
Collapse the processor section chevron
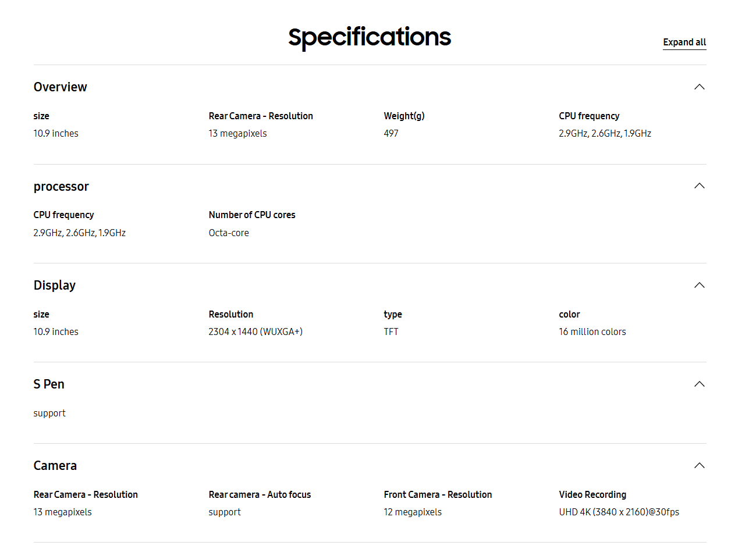pyautogui.click(x=700, y=186)
